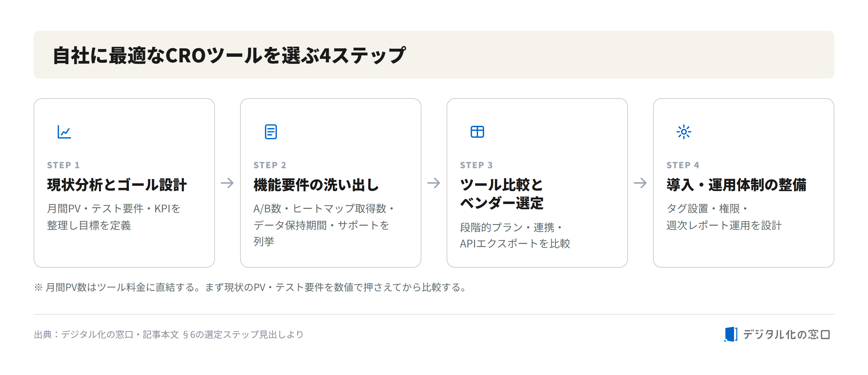868x375 pixels.
Task: Click the arrow between Step 2 and Step 3
Action: pyautogui.click(x=434, y=183)
